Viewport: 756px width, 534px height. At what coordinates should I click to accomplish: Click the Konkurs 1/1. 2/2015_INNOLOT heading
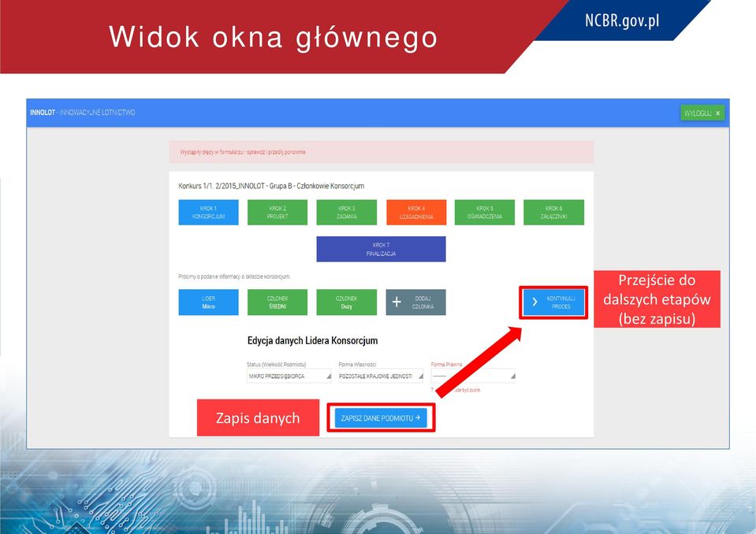[x=271, y=186]
